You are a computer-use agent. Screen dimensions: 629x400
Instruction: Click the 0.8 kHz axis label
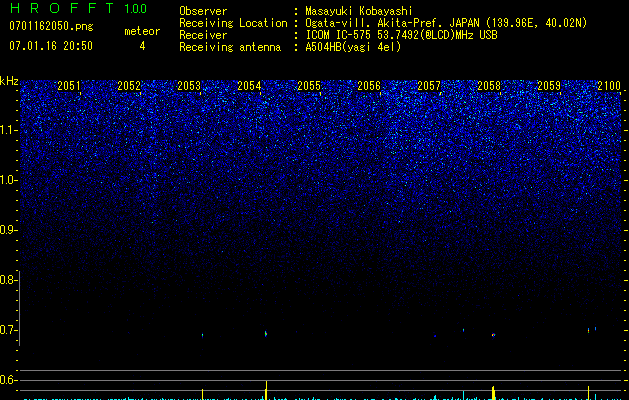click(x=8, y=280)
